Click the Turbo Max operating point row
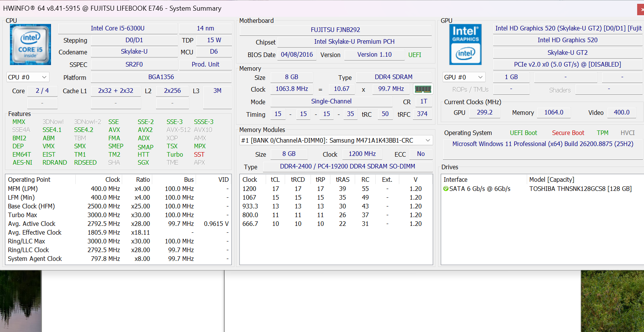The height and width of the screenshot is (332, 644). coord(118,215)
